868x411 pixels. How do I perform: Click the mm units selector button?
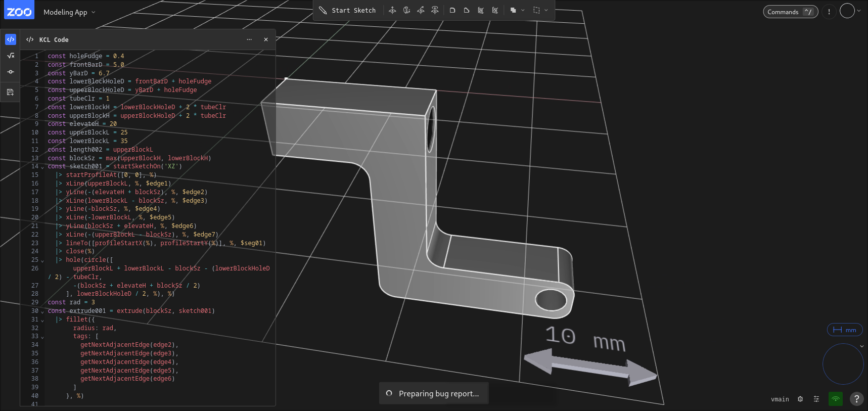(845, 330)
